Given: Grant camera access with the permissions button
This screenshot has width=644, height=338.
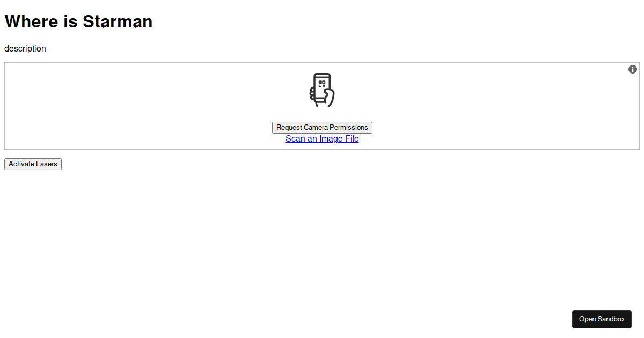Looking at the screenshot, I should (x=322, y=128).
